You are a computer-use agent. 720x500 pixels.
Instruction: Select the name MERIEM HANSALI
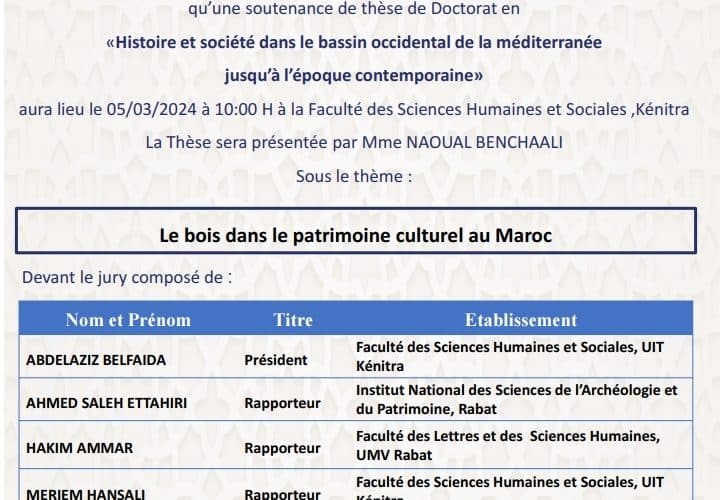pos(71,493)
